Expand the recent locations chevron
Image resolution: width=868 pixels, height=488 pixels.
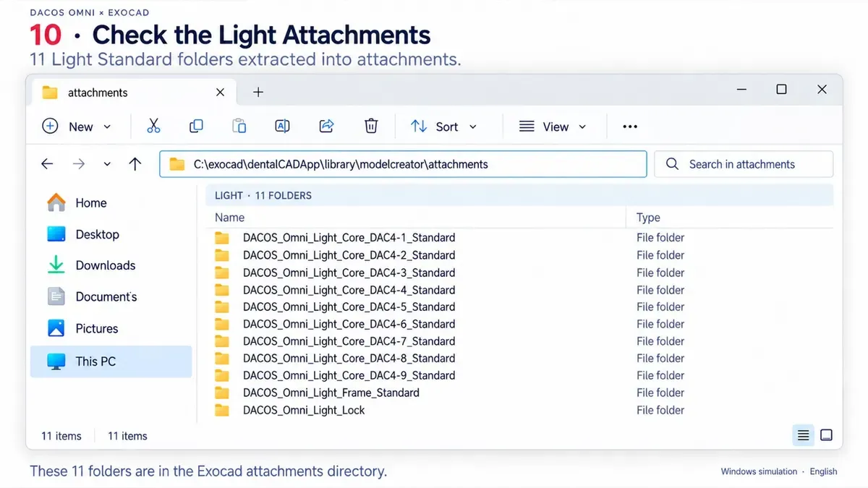tap(107, 165)
